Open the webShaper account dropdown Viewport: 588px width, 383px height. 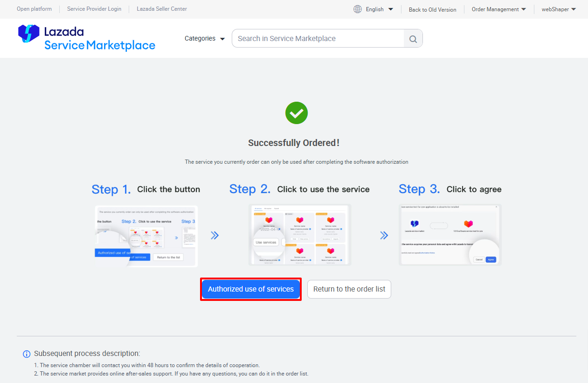559,9
